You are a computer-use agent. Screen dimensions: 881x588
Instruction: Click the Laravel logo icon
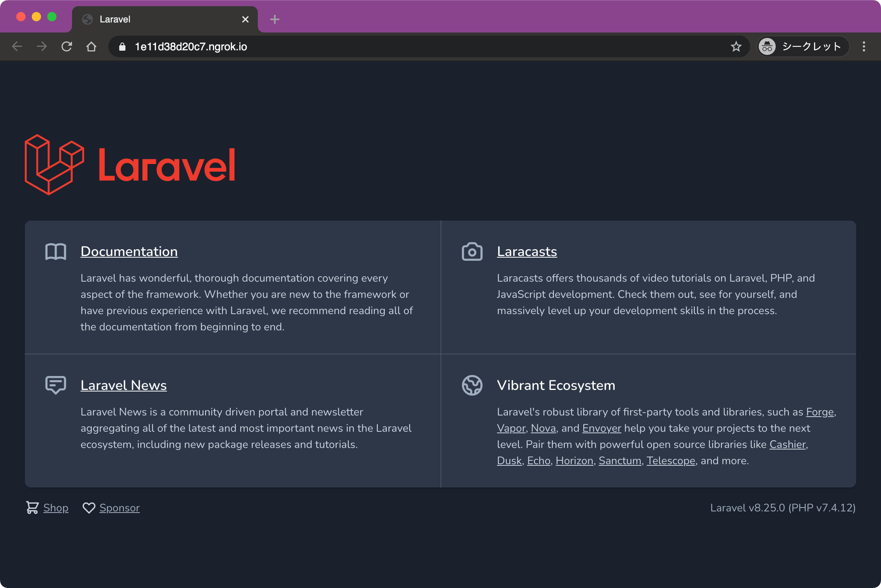54,164
